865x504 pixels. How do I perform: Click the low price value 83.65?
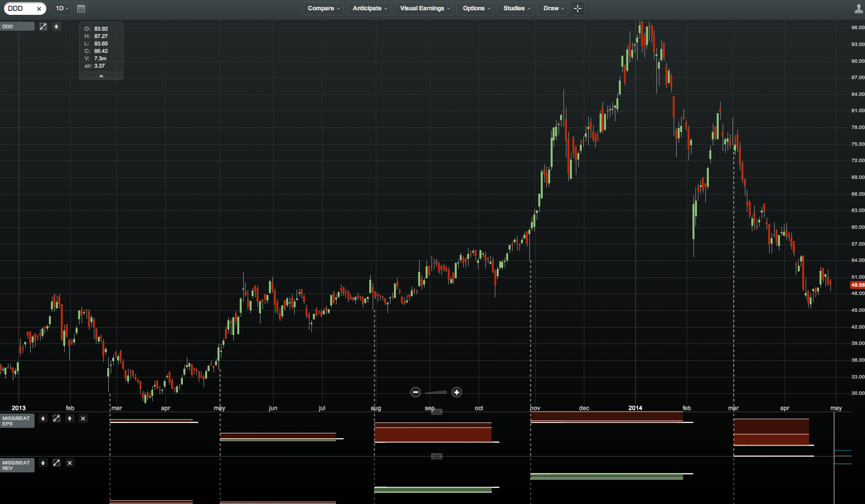(x=101, y=43)
